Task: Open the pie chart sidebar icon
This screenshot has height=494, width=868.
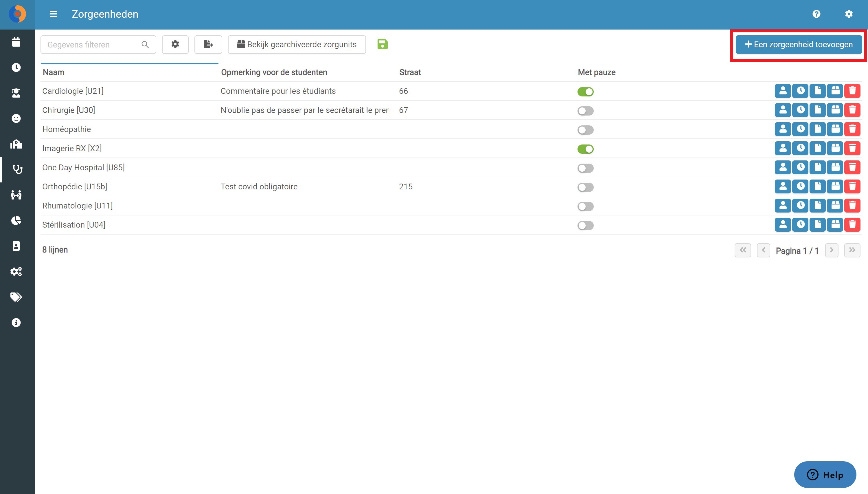Action: pyautogui.click(x=16, y=221)
